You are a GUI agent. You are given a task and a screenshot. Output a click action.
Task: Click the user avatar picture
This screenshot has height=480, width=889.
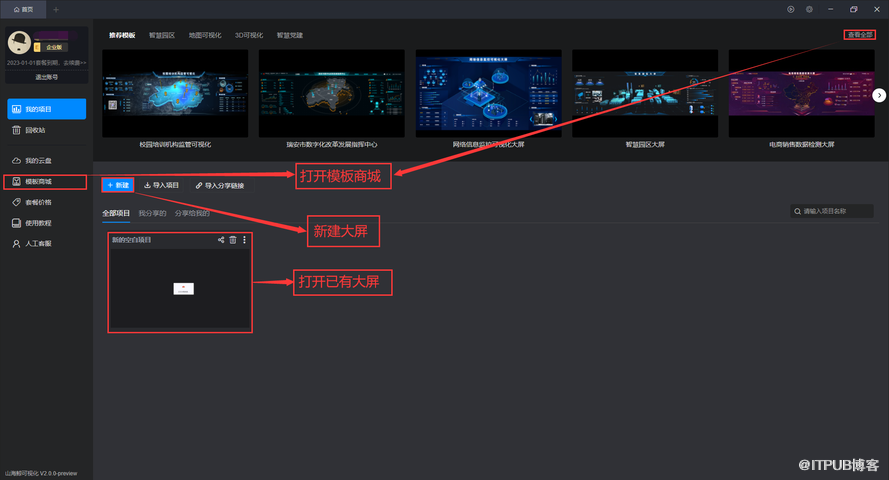point(19,43)
